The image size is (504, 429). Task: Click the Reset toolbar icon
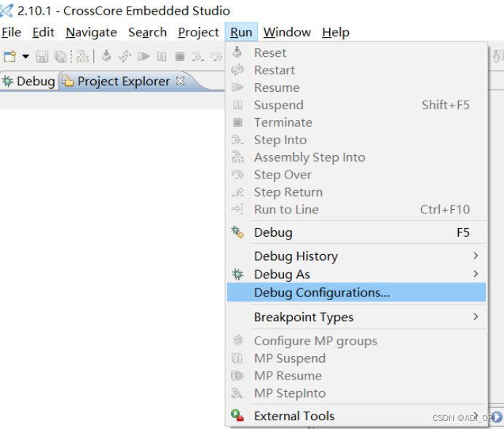pos(106,56)
